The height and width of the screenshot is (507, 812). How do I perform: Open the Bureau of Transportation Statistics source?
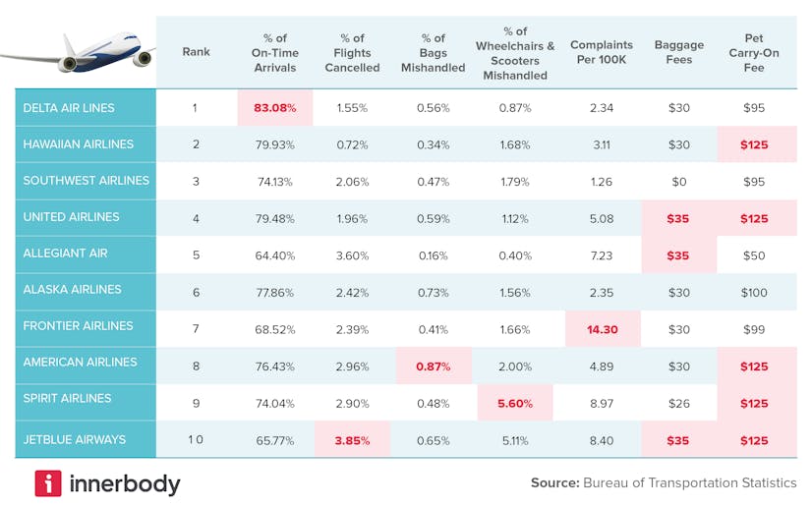pos(689,482)
